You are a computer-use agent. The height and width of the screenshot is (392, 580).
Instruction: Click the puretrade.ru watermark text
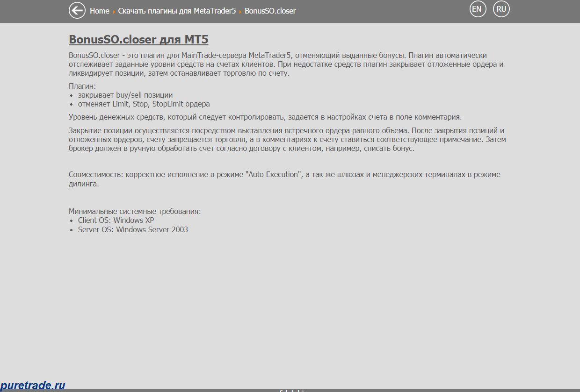(x=33, y=385)
